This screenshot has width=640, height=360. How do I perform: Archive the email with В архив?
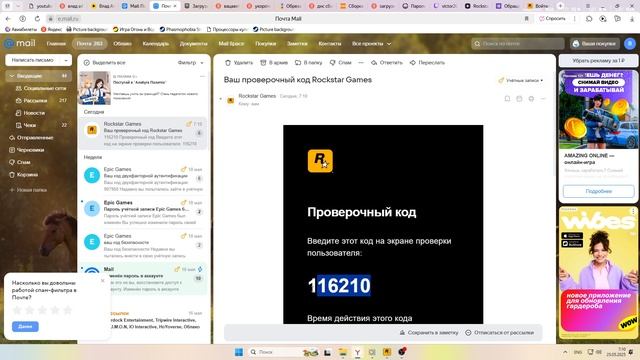coord(274,62)
